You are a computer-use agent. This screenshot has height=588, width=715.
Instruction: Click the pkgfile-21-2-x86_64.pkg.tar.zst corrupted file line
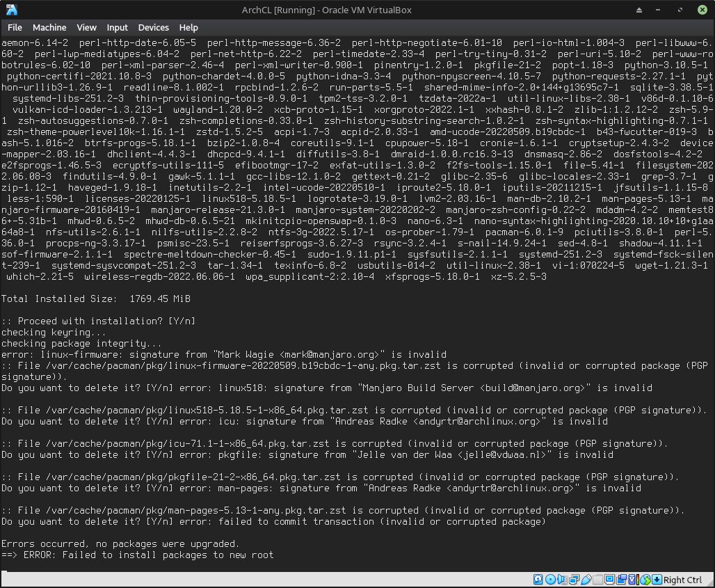coord(340,477)
